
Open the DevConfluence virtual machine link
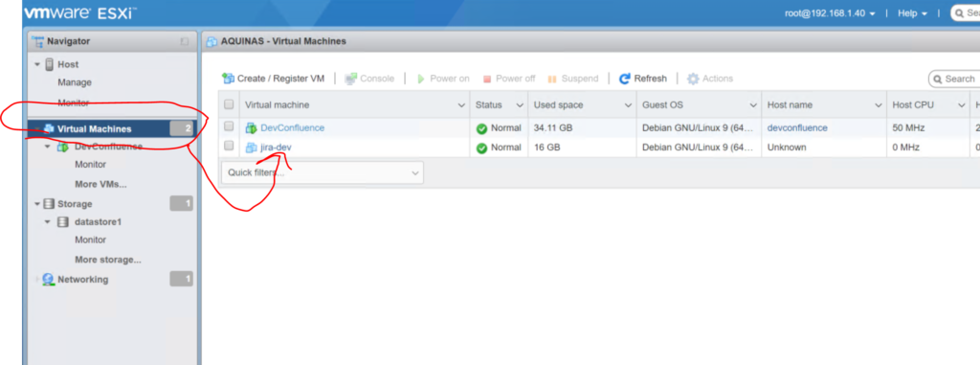click(293, 127)
